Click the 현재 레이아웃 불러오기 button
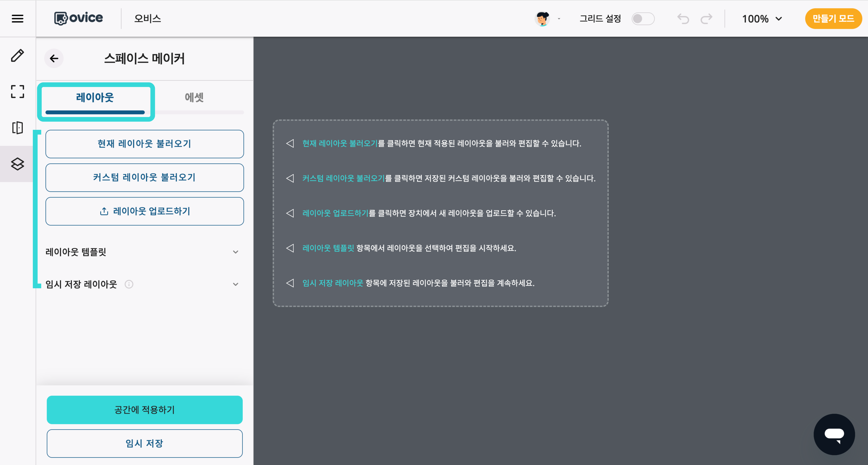This screenshot has width=868, height=465. (x=144, y=144)
